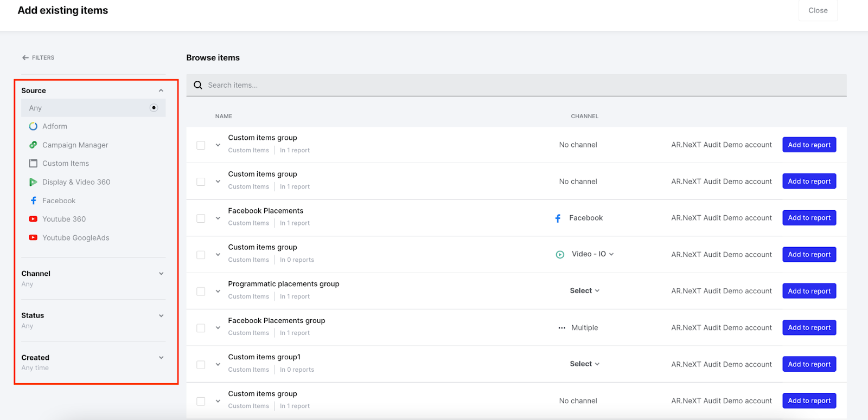Open the Video - IO channel dropdown

tap(592, 254)
